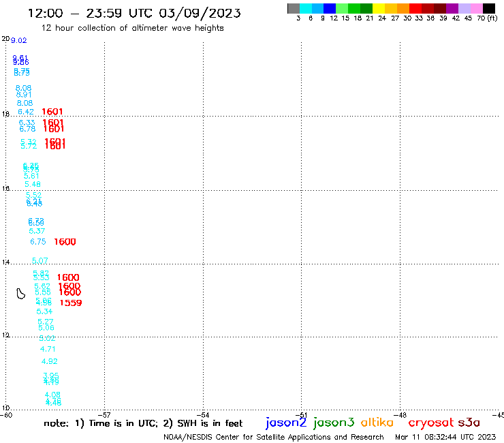
Task: Click the wave height value 6.42
Action: click(x=26, y=112)
